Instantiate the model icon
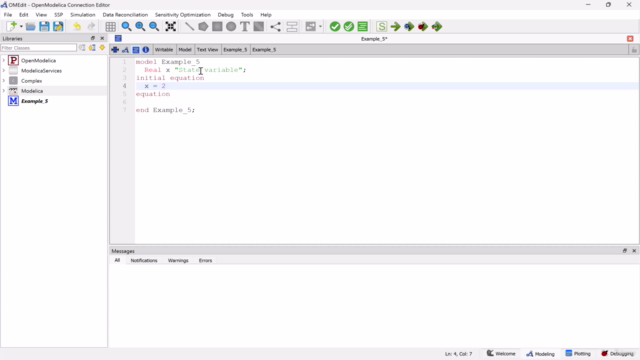640x360 pixels. (x=362, y=27)
